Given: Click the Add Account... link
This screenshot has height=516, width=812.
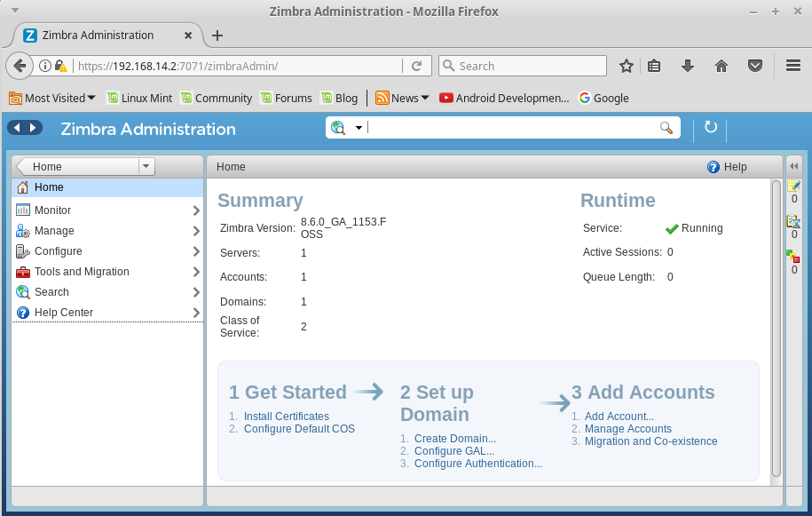Looking at the screenshot, I should [x=619, y=417].
